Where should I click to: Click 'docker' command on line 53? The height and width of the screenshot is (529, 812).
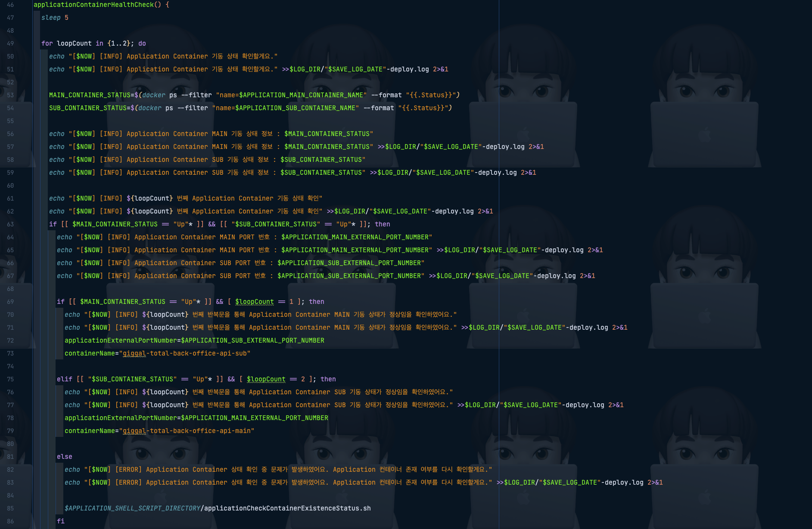pos(154,95)
